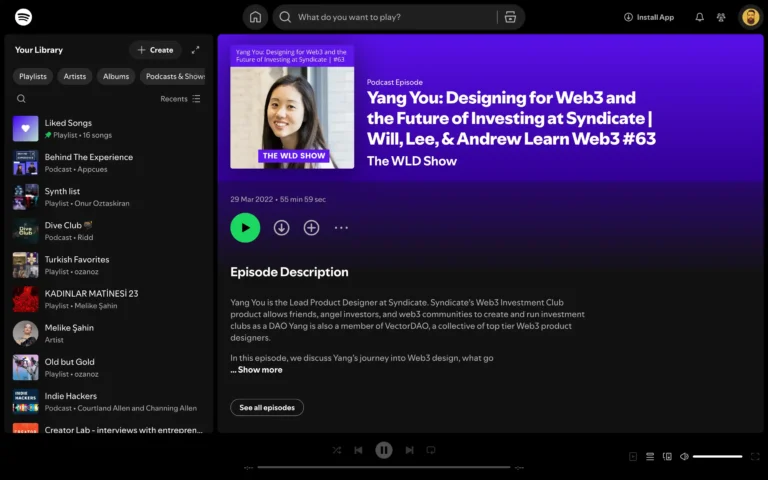
Task: Skip to next track
Action: (x=409, y=450)
